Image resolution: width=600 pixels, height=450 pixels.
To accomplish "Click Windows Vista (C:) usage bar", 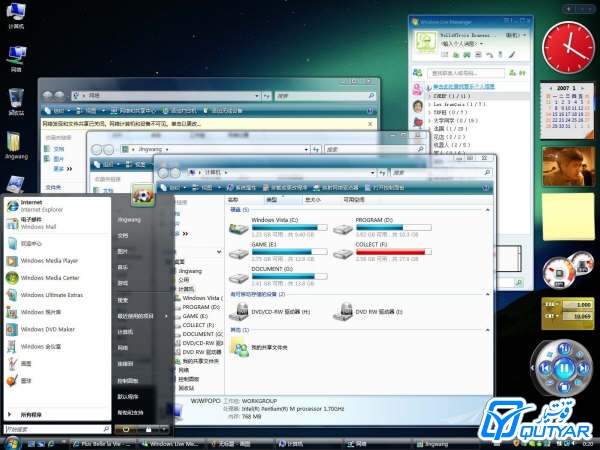I will (x=290, y=227).
